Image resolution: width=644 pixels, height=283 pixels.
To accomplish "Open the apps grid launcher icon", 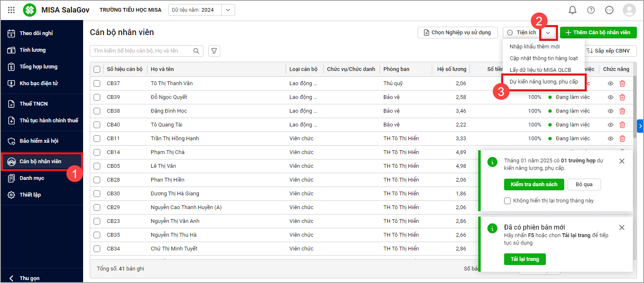I will [x=11, y=10].
